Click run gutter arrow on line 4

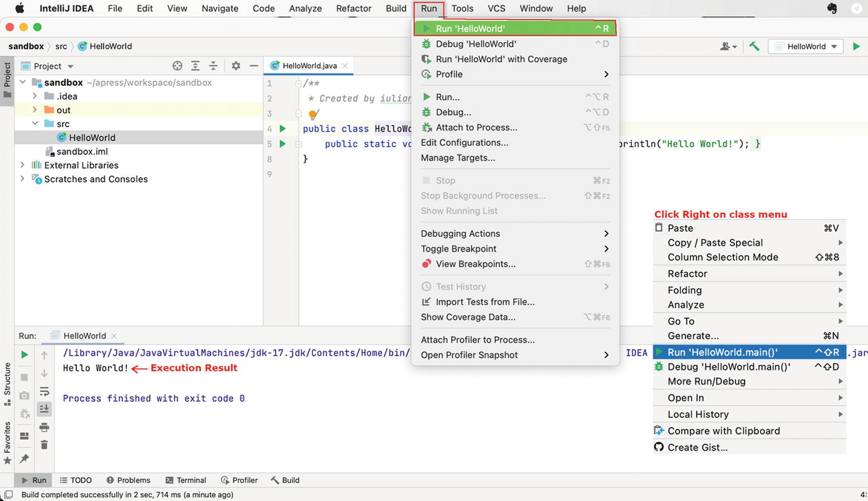pos(283,129)
